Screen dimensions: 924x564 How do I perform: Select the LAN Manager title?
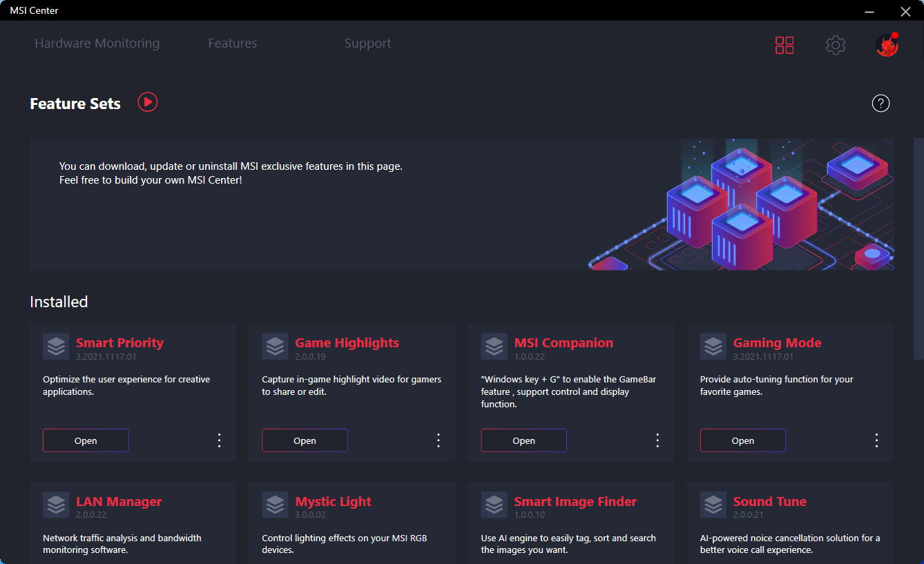click(119, 501)
